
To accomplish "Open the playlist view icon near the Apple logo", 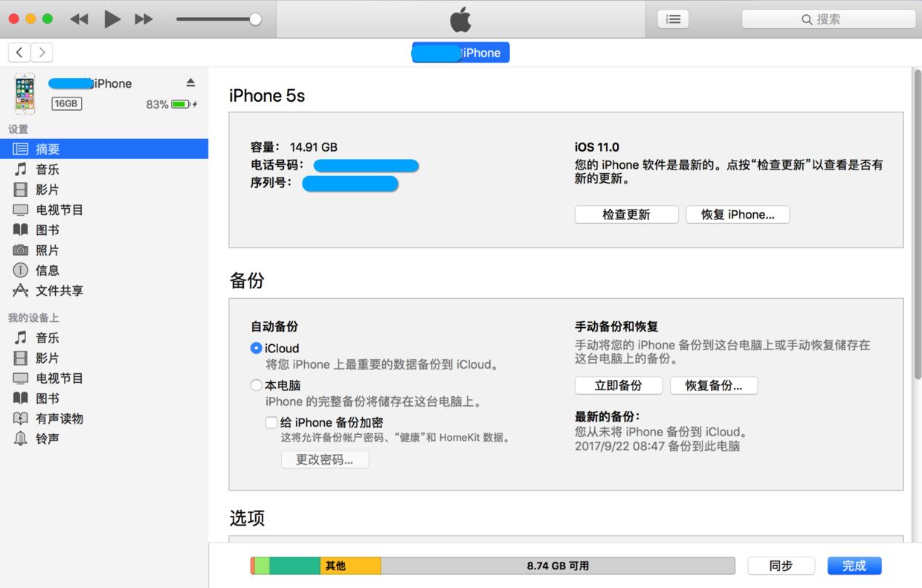I will pos(673,19).
